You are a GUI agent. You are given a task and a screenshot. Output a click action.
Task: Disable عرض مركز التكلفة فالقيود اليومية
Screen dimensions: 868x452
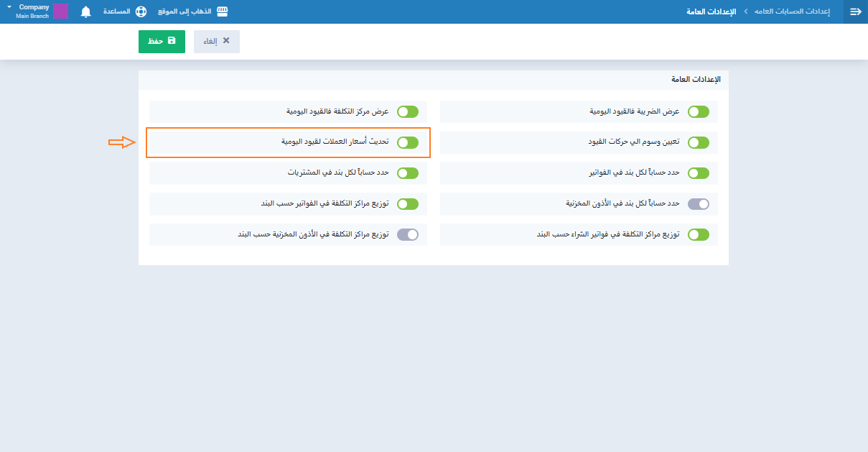click(407, 111)
